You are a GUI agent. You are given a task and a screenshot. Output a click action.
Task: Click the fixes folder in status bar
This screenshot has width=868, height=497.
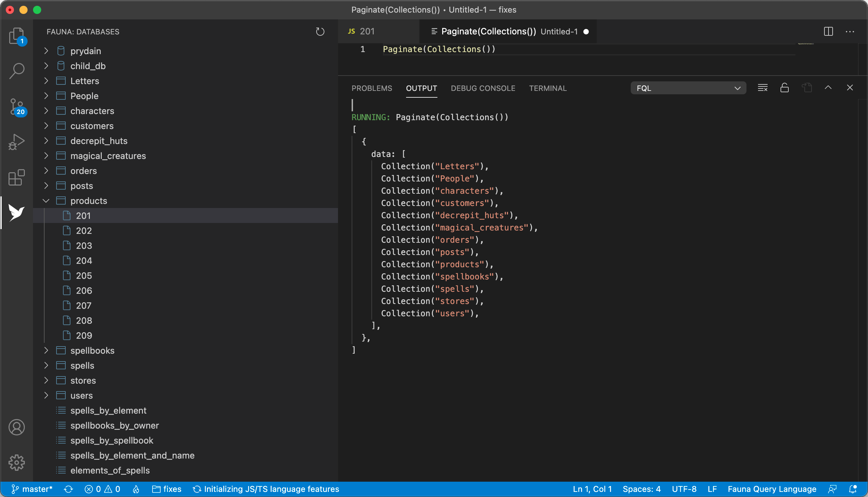[x=167, y=489]
